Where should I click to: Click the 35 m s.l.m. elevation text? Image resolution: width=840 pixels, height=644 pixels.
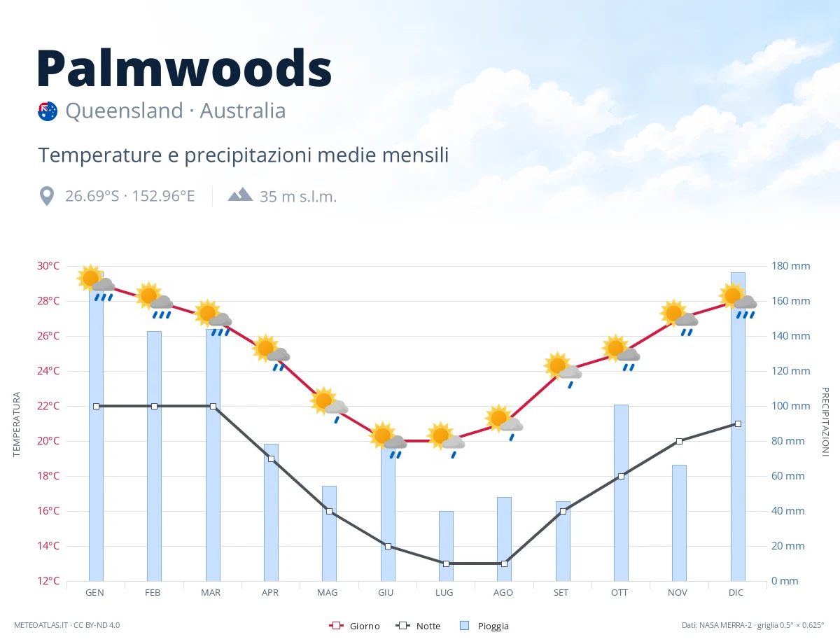tap(298, 197)
